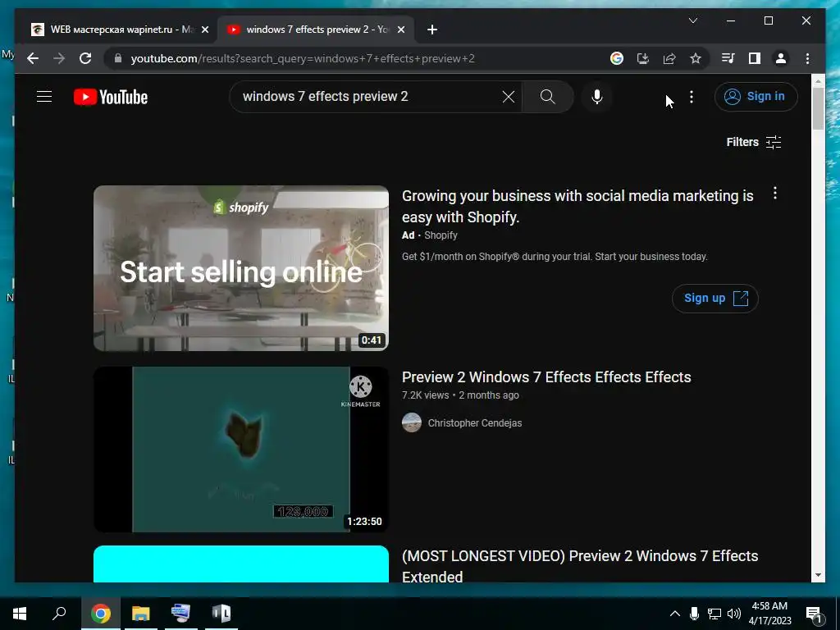Viewport: 840px width, 630px height.
Task: Open search Filters
Action: click(x=753, y=142)
